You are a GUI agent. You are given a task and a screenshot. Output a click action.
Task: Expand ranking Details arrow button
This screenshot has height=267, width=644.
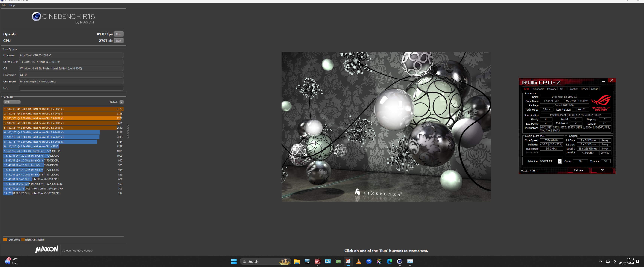(x=121, y=102)
